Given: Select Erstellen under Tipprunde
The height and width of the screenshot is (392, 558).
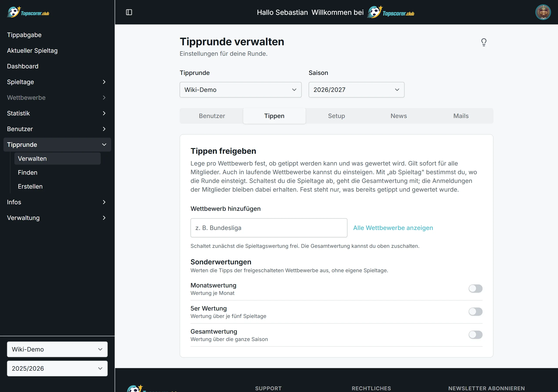Looking at the screenshot, I should 57,187.
